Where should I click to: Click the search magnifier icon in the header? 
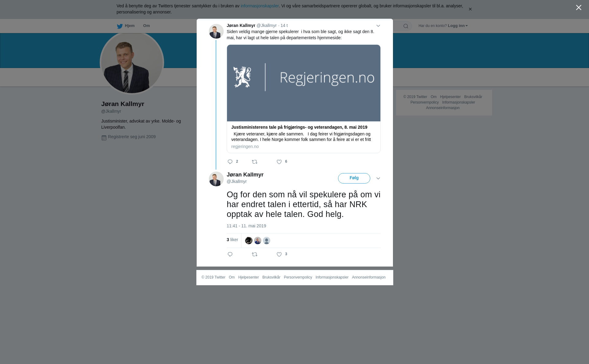pos(406,26)
